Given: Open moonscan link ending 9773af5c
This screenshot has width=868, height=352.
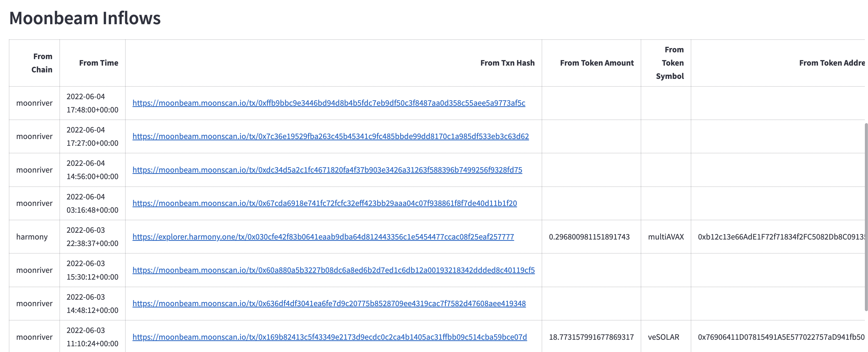Looking at the screenshot, I should [328, 103].
